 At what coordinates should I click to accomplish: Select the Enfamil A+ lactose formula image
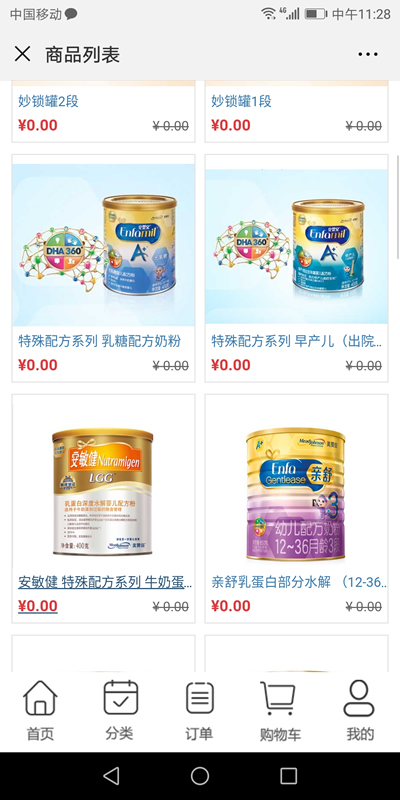tap(104, 245)
